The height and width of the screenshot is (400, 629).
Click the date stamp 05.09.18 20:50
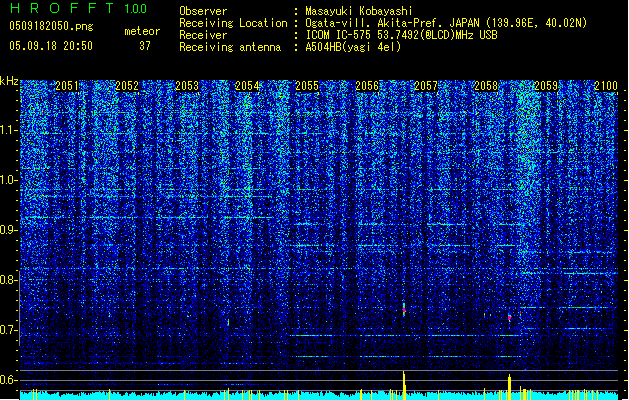[51, 46]
